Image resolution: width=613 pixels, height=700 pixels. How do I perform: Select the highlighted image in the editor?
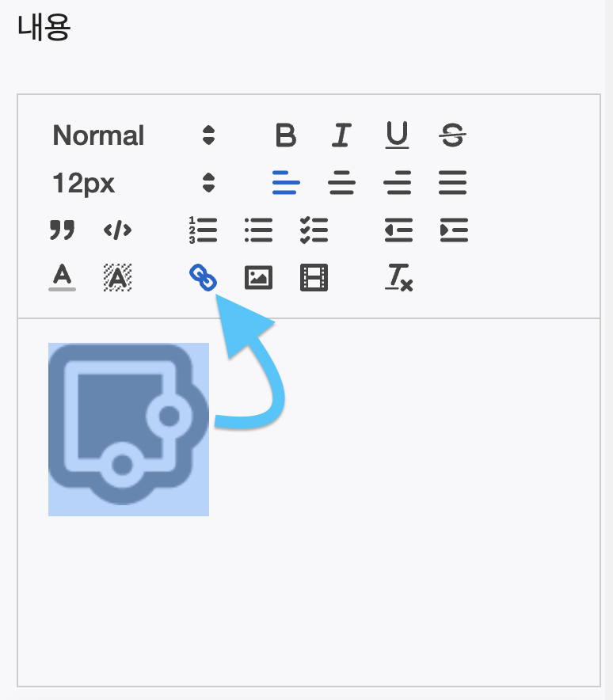128,429
